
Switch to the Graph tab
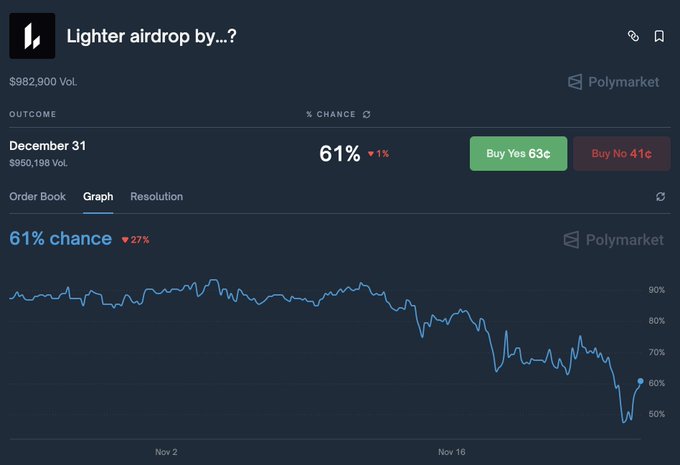click(98, 197)
